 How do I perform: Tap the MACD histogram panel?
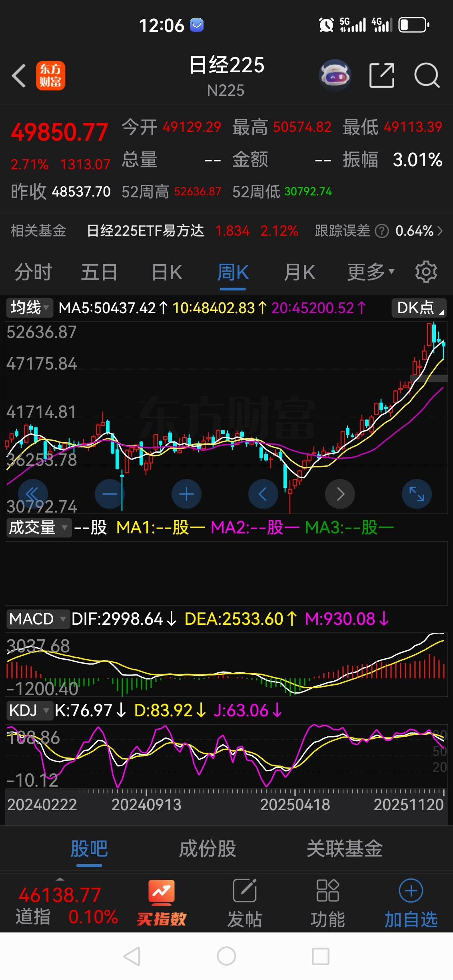click(x=226, y=665)
